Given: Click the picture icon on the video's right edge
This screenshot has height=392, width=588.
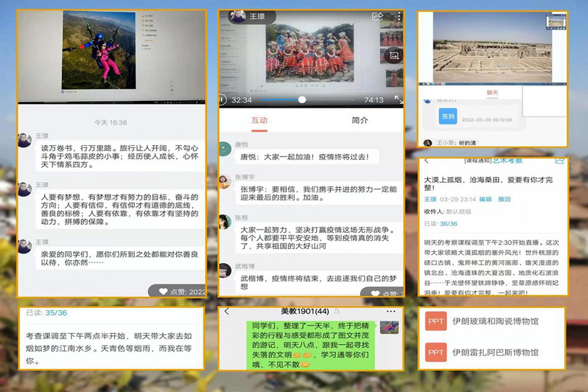Looking at the screenshot, I should pos(394,55).
